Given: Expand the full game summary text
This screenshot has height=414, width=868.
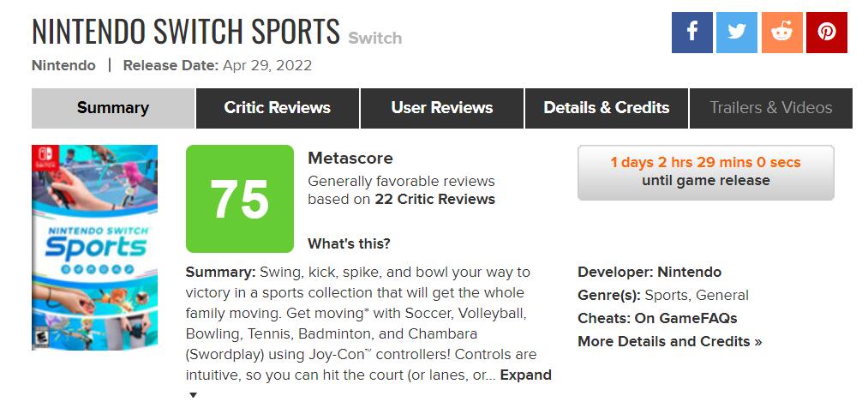Looking at the screenshot, I should point(525,375).
